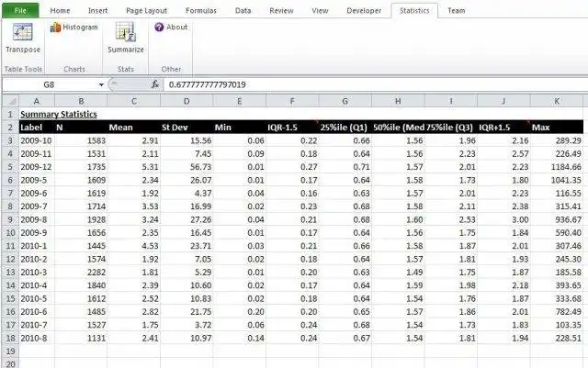Click the Min header cell

coord(239,128)
